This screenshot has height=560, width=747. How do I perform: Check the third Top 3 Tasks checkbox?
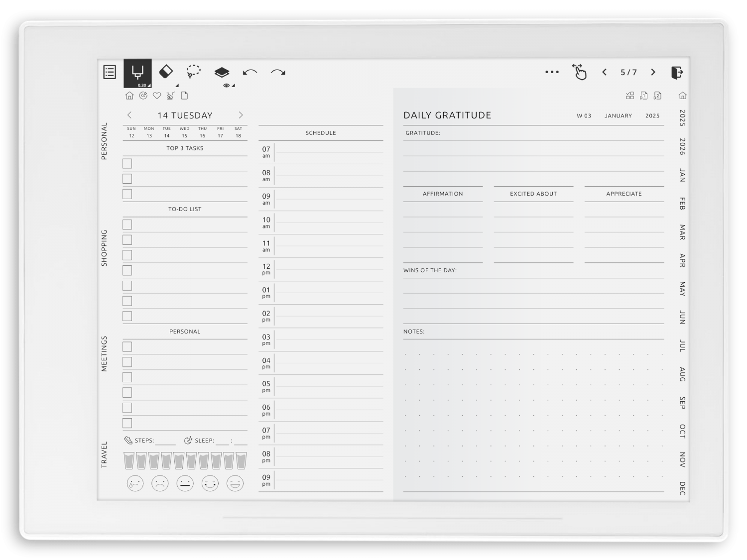[x=127, y=194]
